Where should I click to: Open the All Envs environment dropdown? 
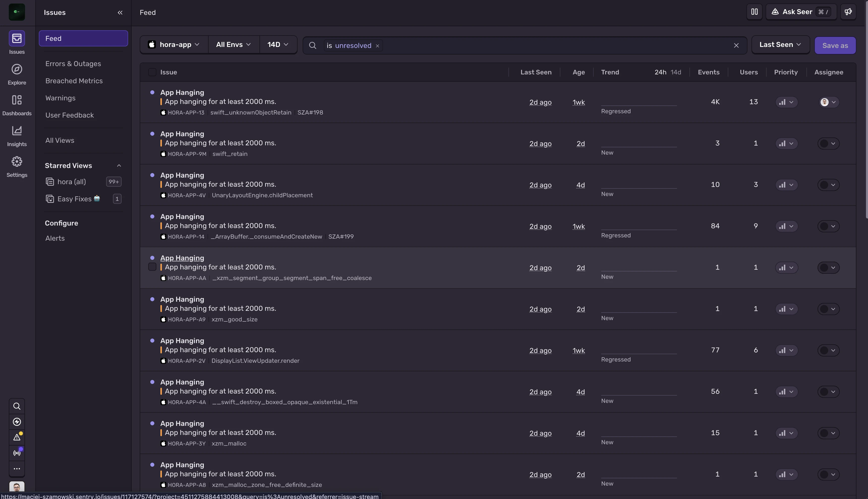pyautogui.click(x=234, y=45)
